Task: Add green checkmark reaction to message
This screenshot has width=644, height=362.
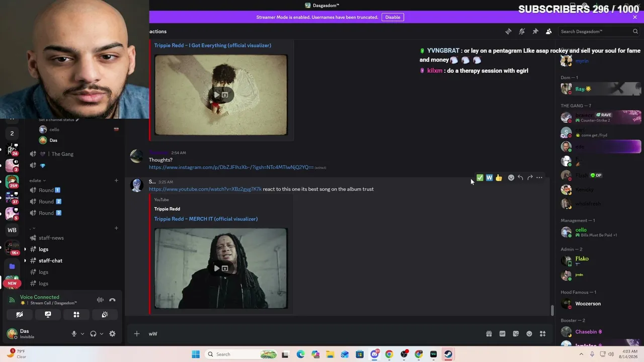Action: [x=479, y=177]
